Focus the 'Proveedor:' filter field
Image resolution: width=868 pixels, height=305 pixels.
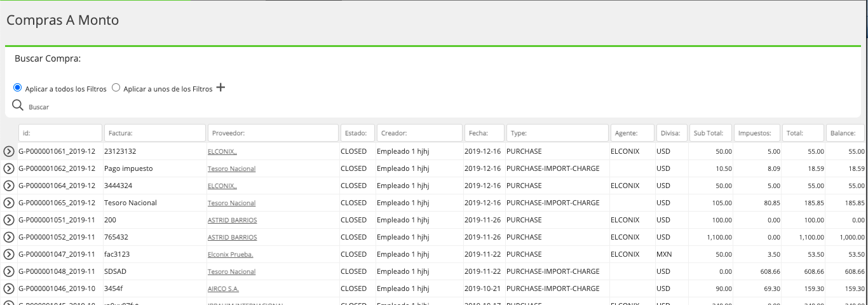click(x=273, y=133)
